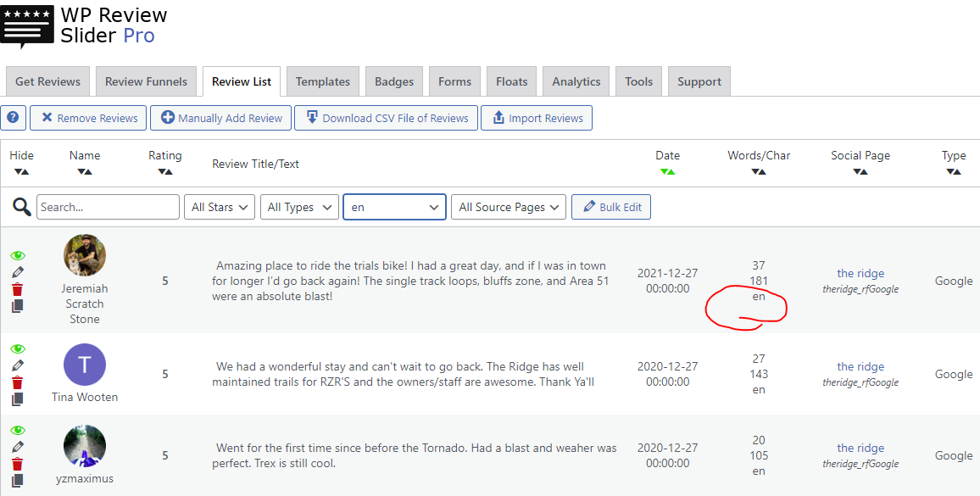The image size is (980, 496).
Task: Open the All Stars filter dropdown
Action: pos(220,207)
